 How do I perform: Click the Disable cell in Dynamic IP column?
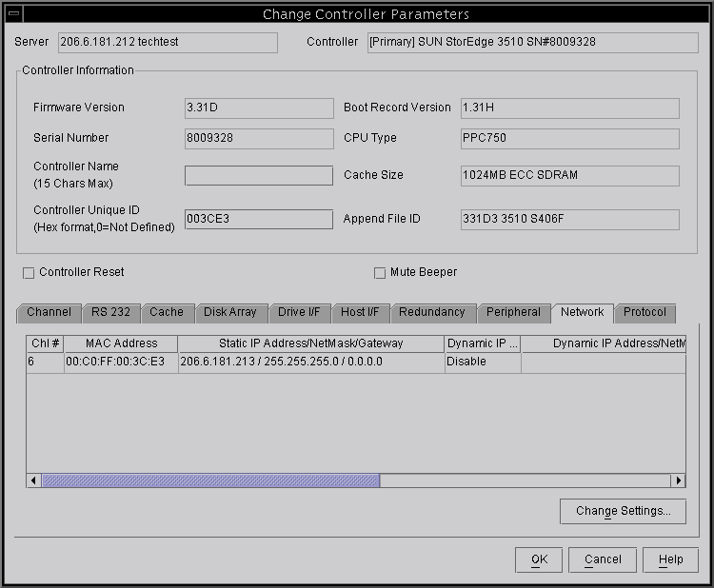(483, 363)
